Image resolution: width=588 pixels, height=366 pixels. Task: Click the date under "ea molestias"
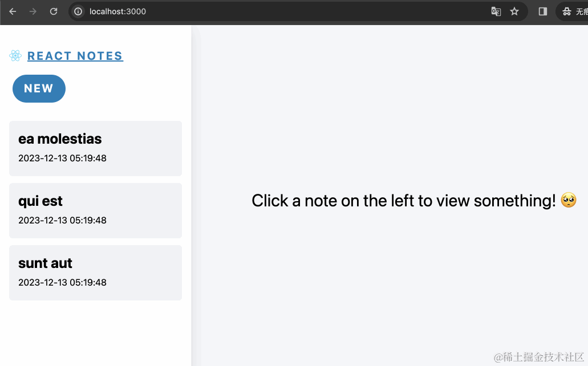[x=62, y=158]
